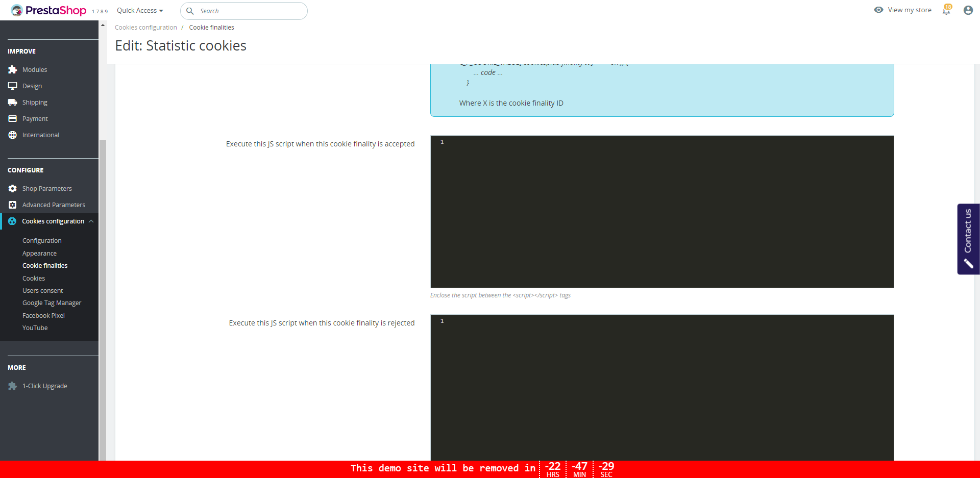Screen dimensions: 980x478
Task: Click the label for script when finality accepted
Action: 320,144
